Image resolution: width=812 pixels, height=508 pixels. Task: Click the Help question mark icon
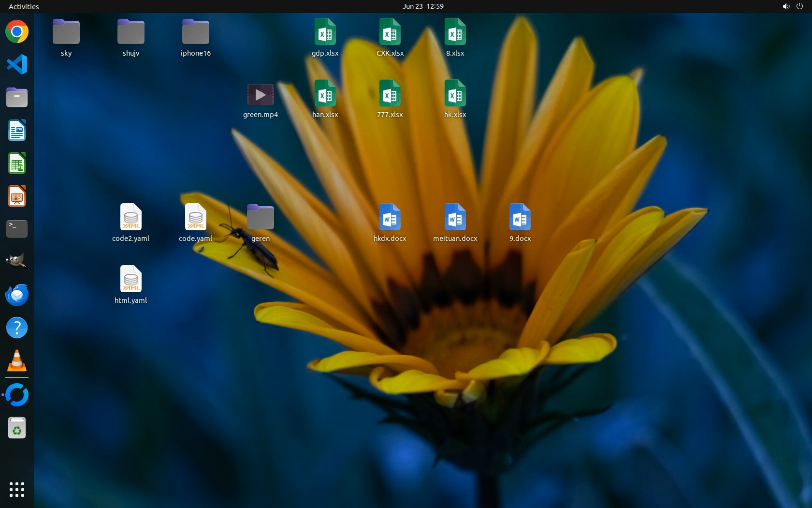pyautogui.click(x=17, y=328)
